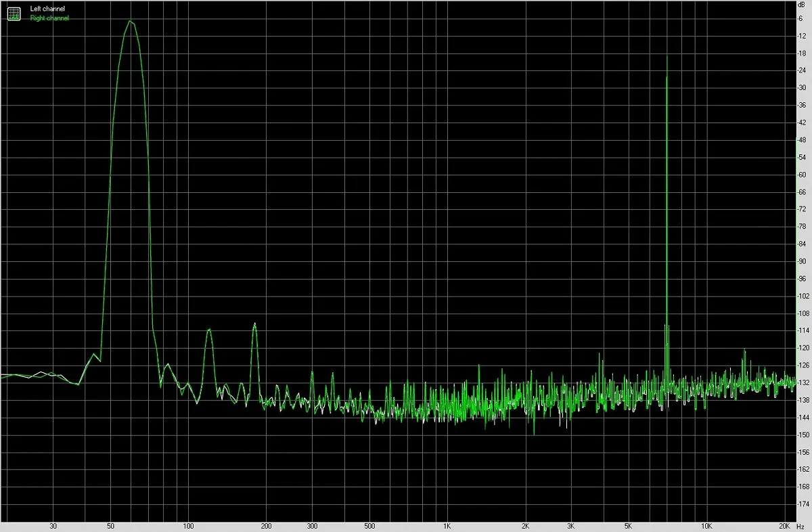Screen dimensions: 812x532
Task: Click the spectrum legend grid icon
Action: (x=14, y=13)
